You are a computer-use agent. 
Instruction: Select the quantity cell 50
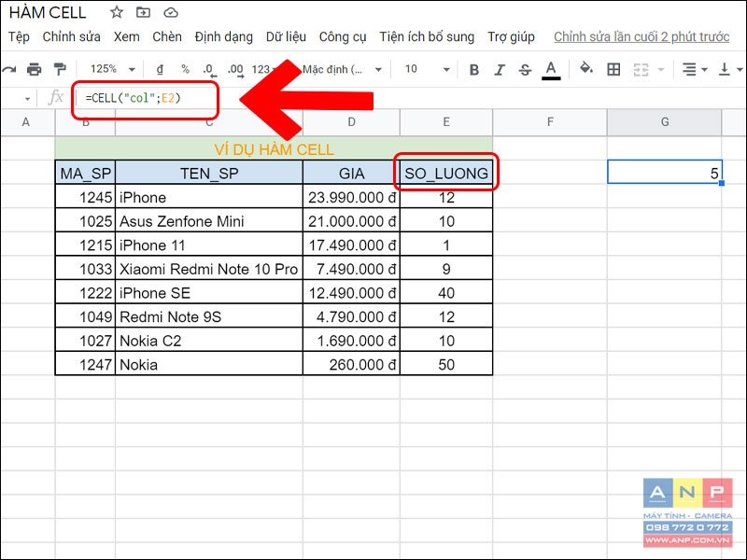[446, 363]
